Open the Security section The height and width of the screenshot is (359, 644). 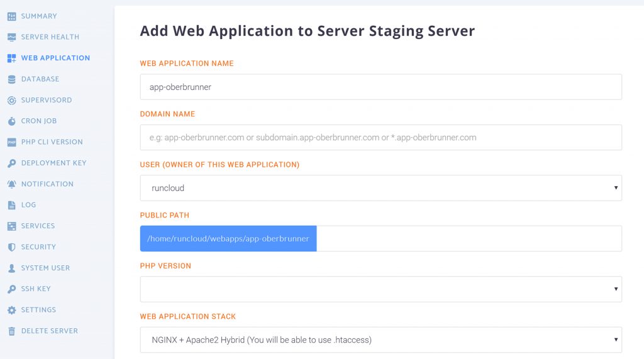38,246
